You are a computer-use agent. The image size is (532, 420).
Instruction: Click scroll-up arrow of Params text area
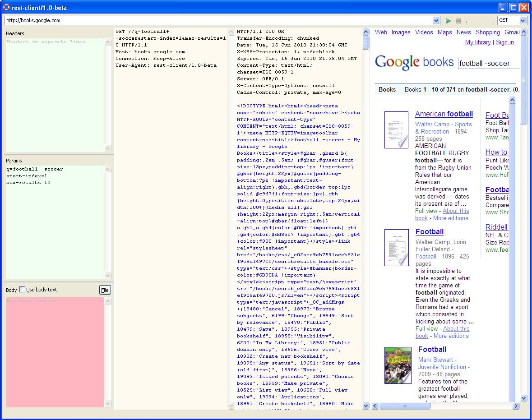[x=107, y=170]
